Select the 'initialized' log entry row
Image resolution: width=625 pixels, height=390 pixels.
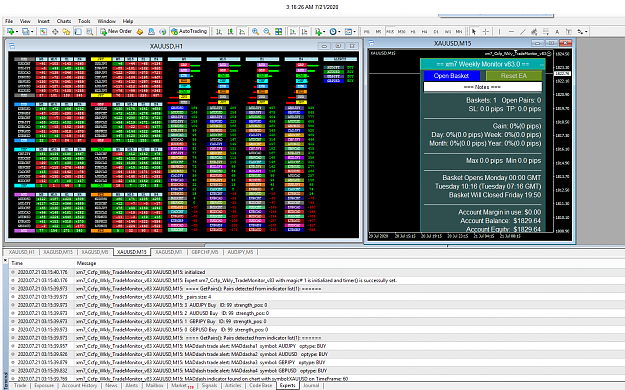click(x=317, y=272)
